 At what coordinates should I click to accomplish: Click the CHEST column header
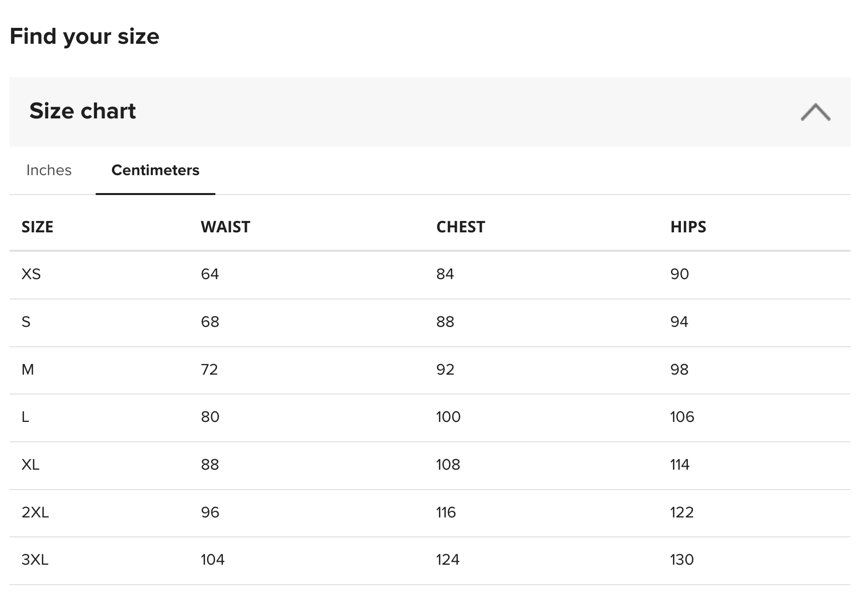[x=460, y=227]
